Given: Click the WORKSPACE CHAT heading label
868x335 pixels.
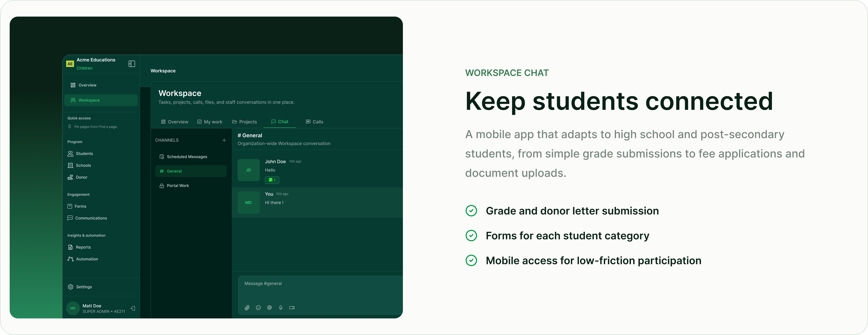Looking at the screenshot, I should coord(507,73).
